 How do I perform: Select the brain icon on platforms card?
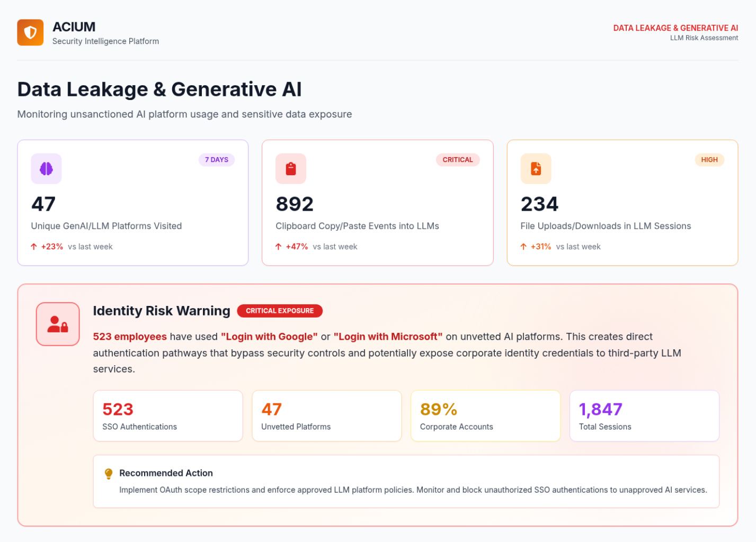(46, 168)
